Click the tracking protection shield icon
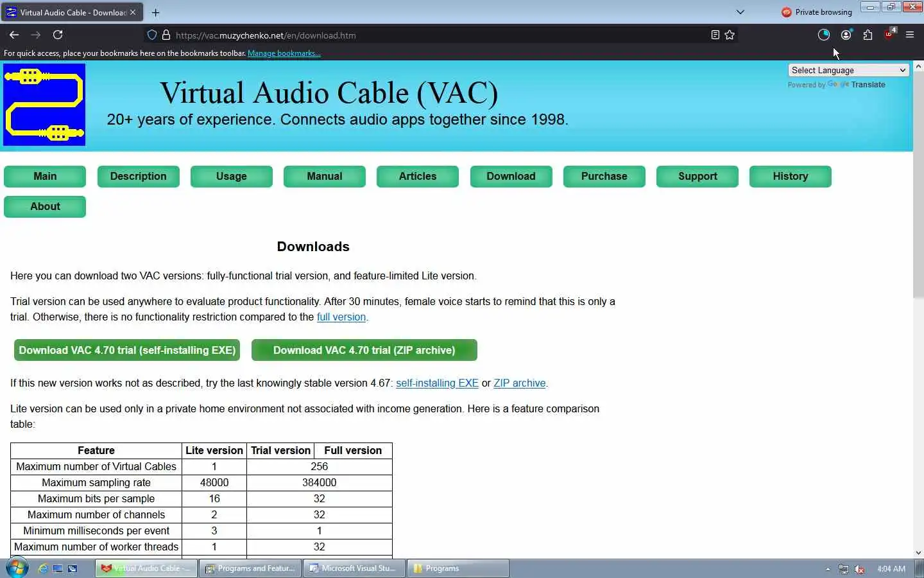This screenshot has height=578, width=924. 152,35
